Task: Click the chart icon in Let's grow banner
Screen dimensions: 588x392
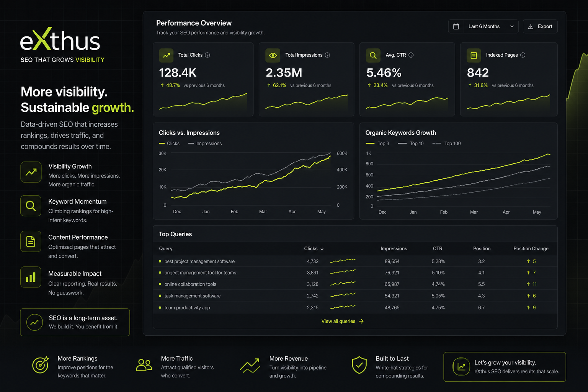Action: [461, 367]
